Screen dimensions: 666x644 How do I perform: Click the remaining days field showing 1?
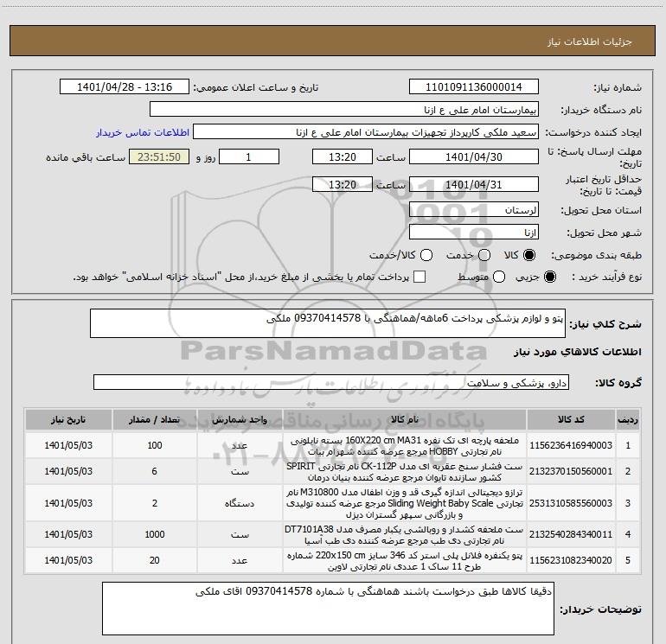tap(249, 156)
